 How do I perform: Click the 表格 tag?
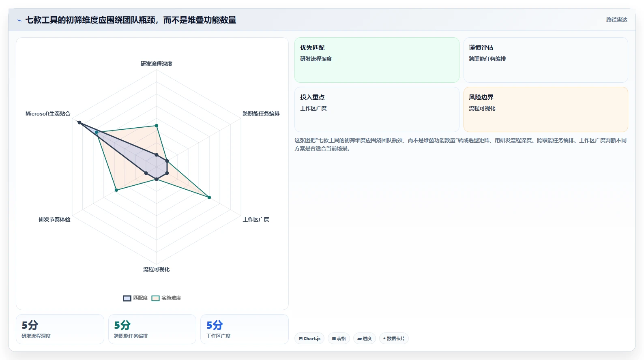339,339
